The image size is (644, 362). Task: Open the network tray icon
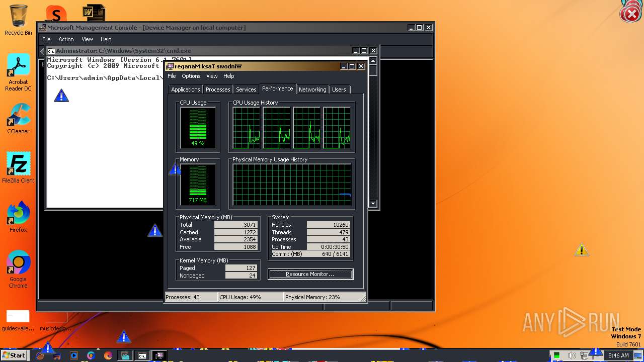584,355
